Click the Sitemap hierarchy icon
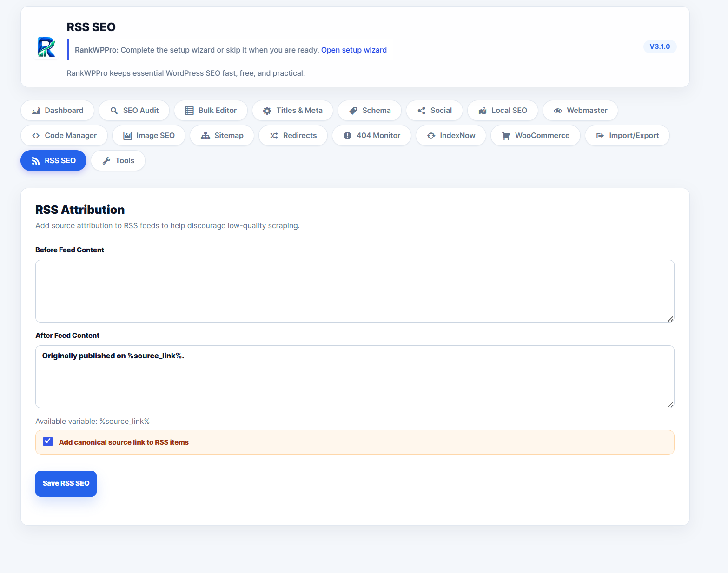 205,136
